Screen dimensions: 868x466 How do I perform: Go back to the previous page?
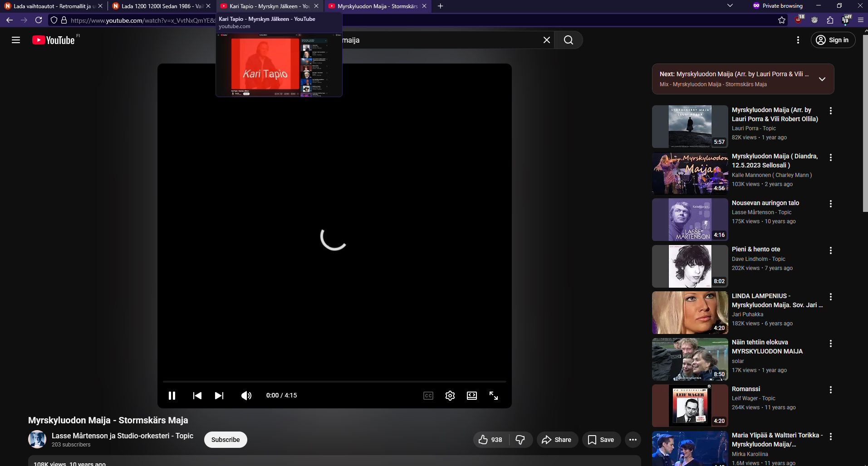pyautogui.click(x=10, y=20)
